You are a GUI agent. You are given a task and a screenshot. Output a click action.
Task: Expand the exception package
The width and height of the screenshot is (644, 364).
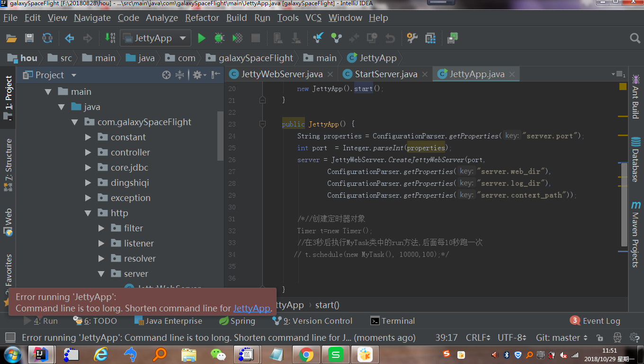coord(88,198)
